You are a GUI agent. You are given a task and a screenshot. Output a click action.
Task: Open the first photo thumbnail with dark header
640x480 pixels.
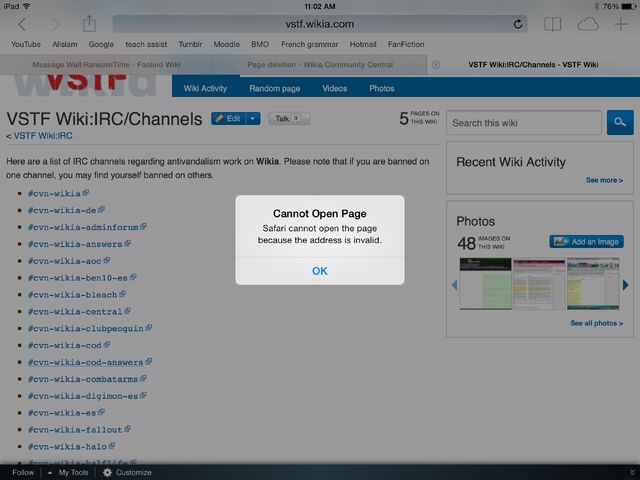[x=485, y=283]
